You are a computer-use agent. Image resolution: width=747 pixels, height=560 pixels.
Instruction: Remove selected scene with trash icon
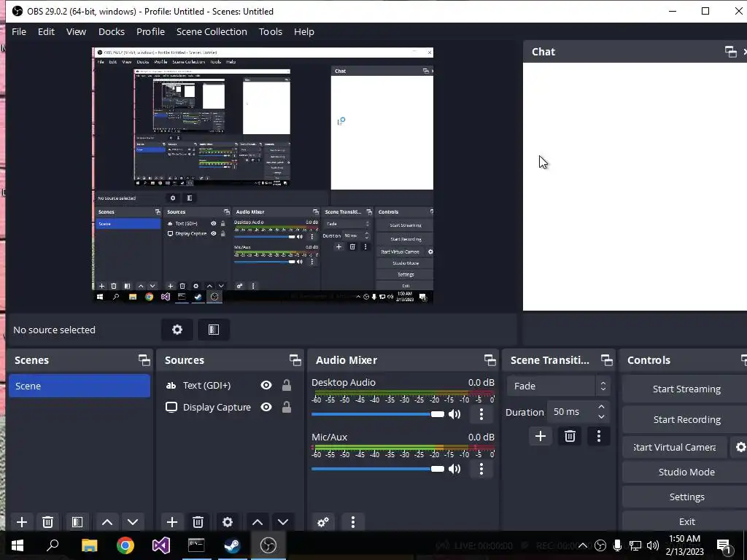click(x=47, y=522)
